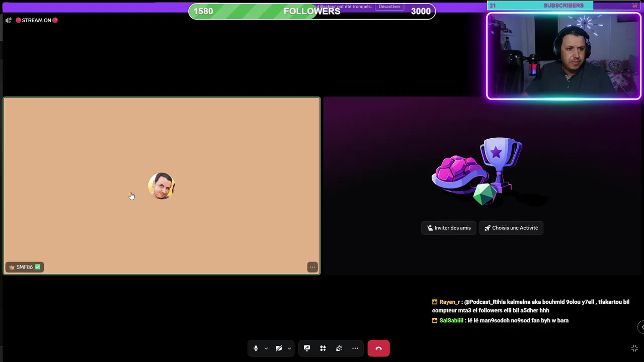
Task: Click the Désactiver button at top
Action: tap(389, 7)
